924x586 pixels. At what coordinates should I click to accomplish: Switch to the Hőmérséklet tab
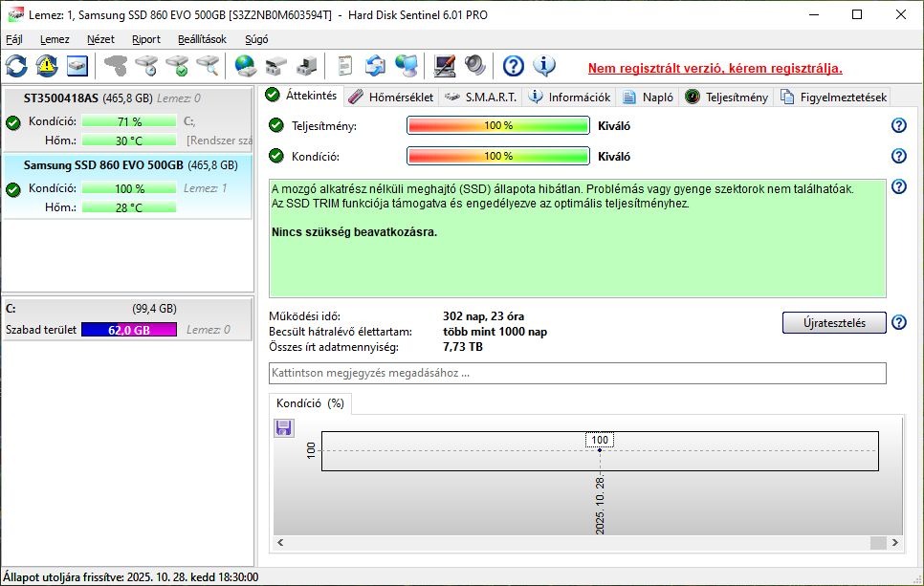[391, 98]
